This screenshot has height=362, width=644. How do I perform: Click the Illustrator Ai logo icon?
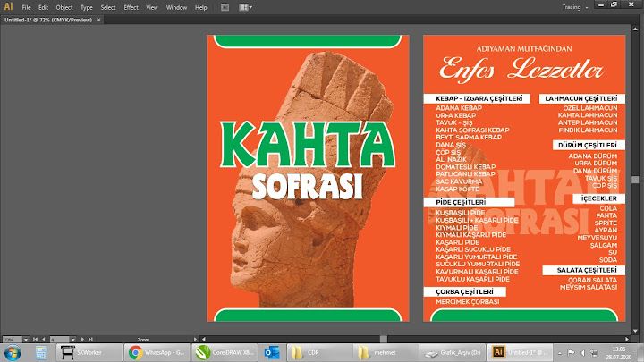pyautogui.click(x=8, y=6)
